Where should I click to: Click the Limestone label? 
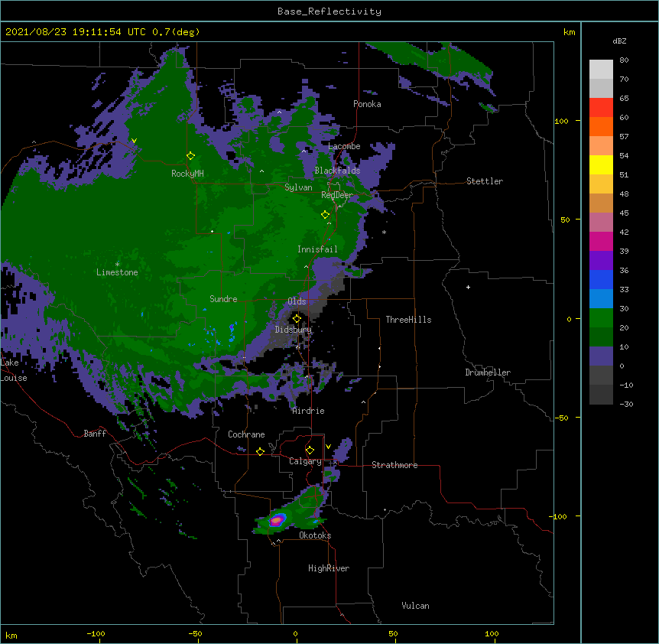click(x=117, y=272)
